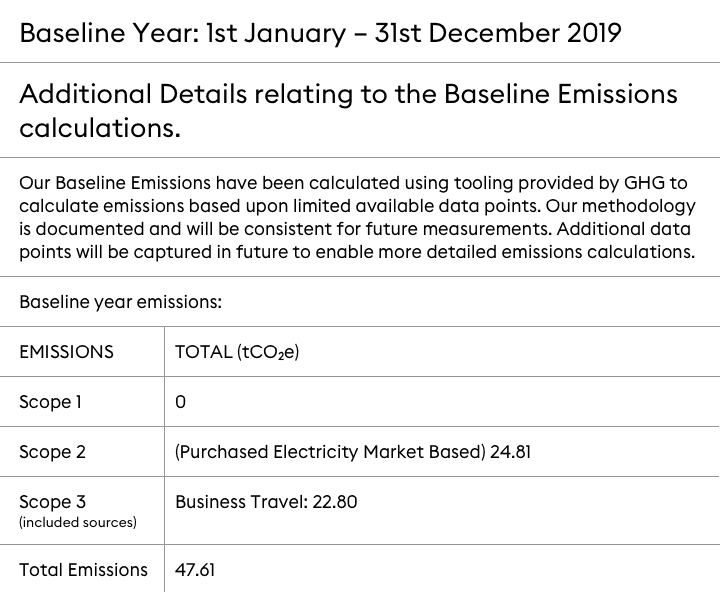Click the Scope 2 row label
The height and width of the screenshot is (592, 720).
pos(52,452)
